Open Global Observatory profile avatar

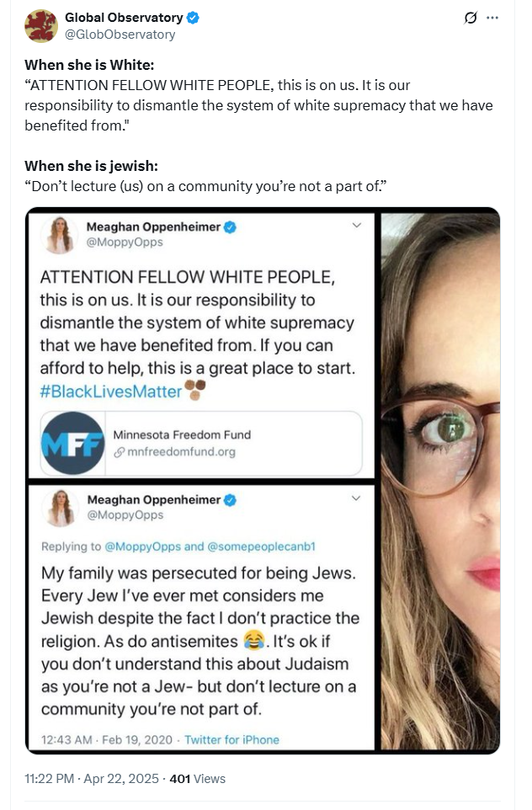pos(41,25)
